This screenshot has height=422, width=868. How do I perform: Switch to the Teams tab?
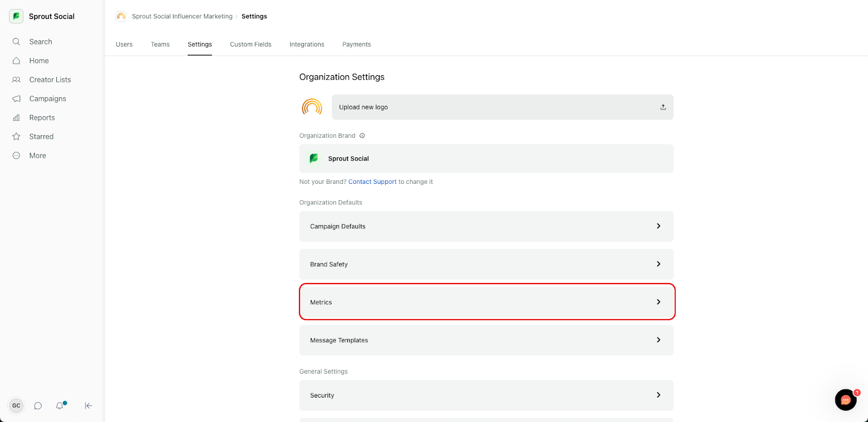[x=160, y=44]
